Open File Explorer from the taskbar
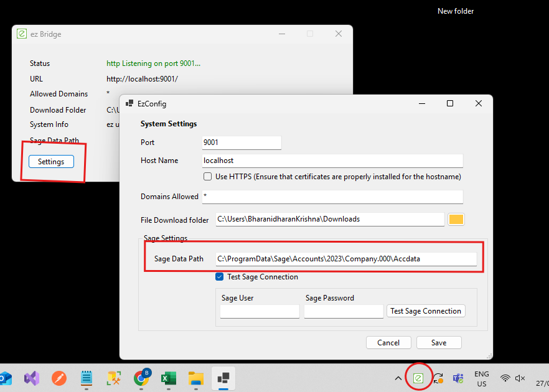 (x=195, y=378)
